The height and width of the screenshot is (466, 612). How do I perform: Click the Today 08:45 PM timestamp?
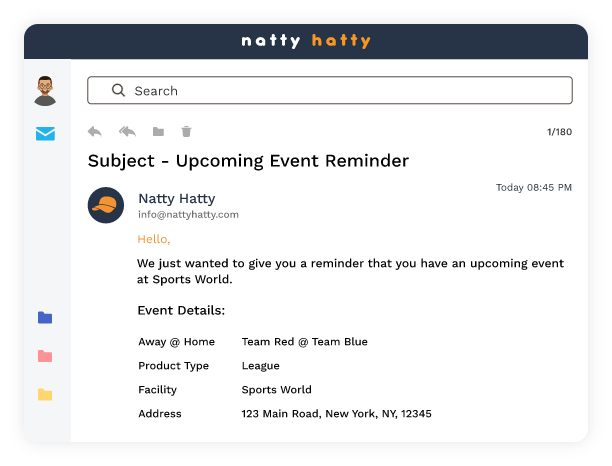click(534, 187)
